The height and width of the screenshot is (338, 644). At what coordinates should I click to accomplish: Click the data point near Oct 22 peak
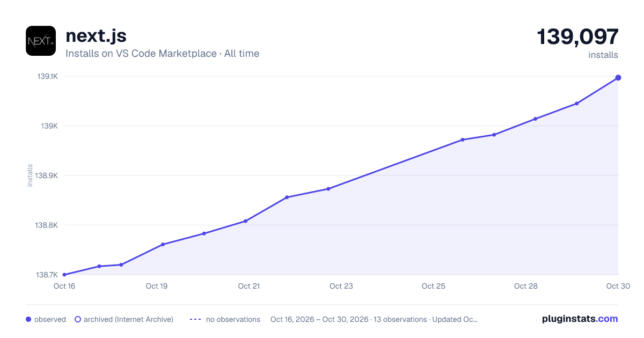(287, 197)
